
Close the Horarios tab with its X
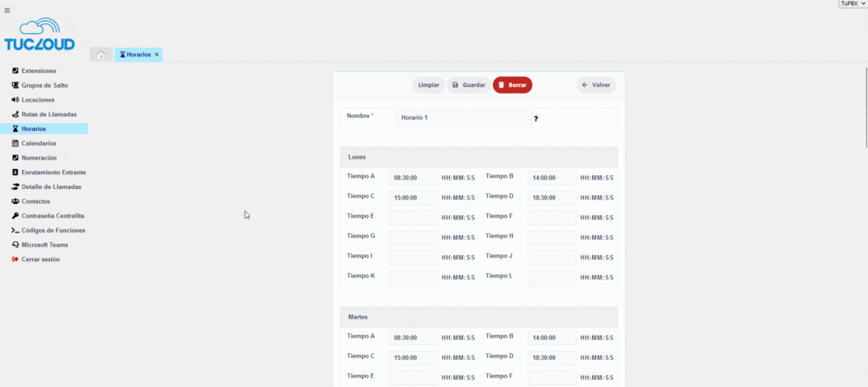point(156,55)
